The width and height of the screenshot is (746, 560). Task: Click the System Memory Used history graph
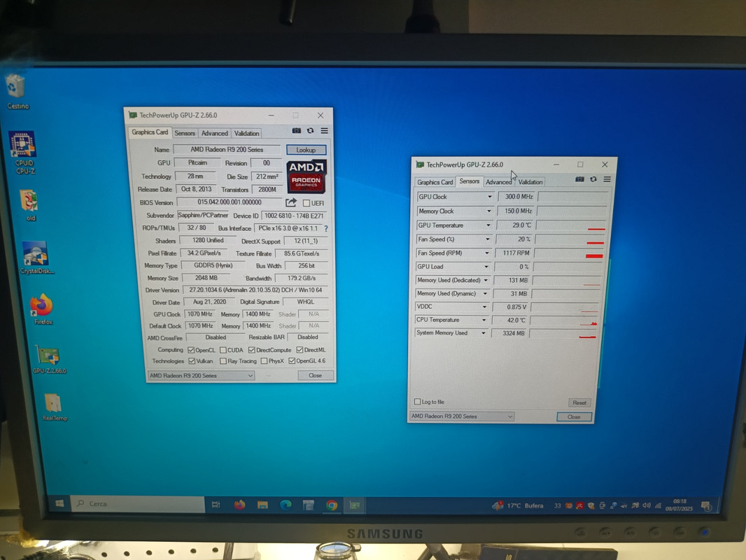point(563,333)
